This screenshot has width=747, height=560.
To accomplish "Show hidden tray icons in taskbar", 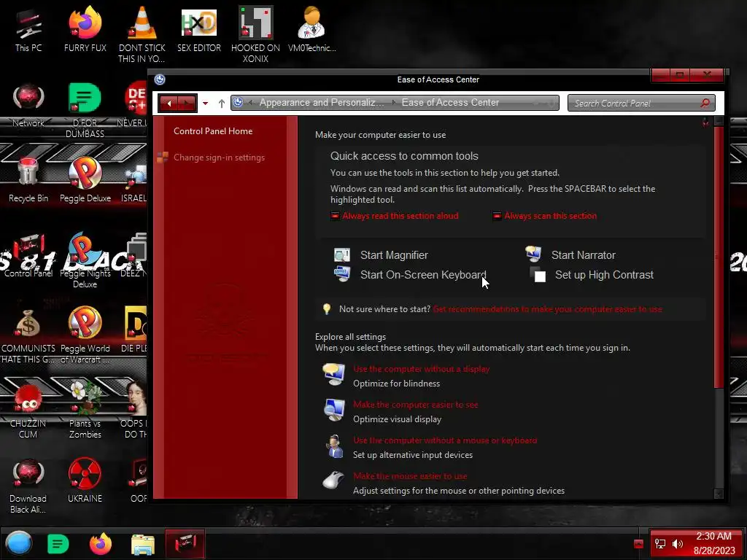I will (638, 544).
